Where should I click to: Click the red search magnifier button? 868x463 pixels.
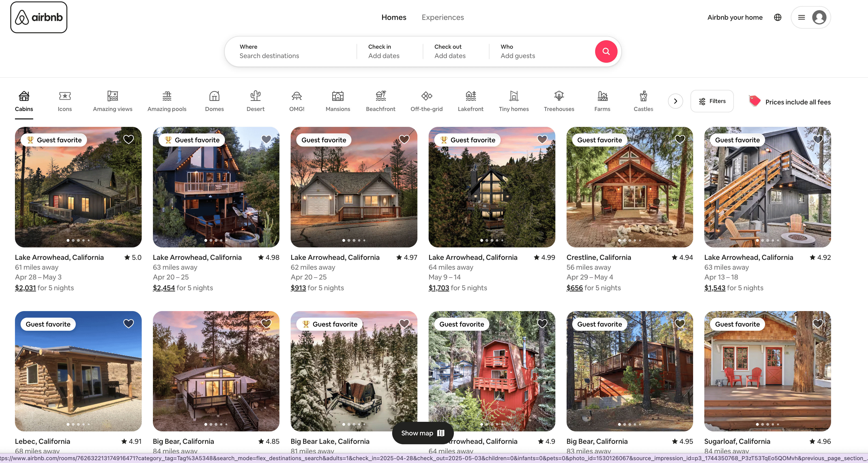(x=606, y=51)
